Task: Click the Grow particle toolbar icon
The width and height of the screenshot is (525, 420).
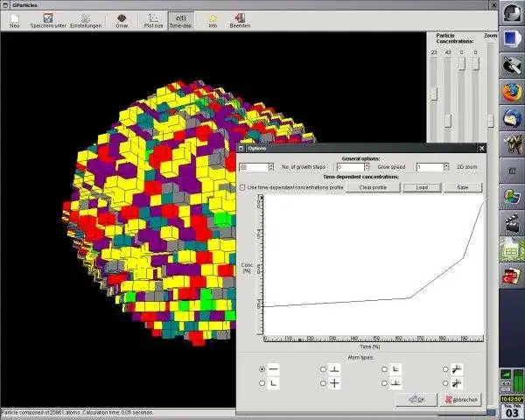Action: point(122,21)
